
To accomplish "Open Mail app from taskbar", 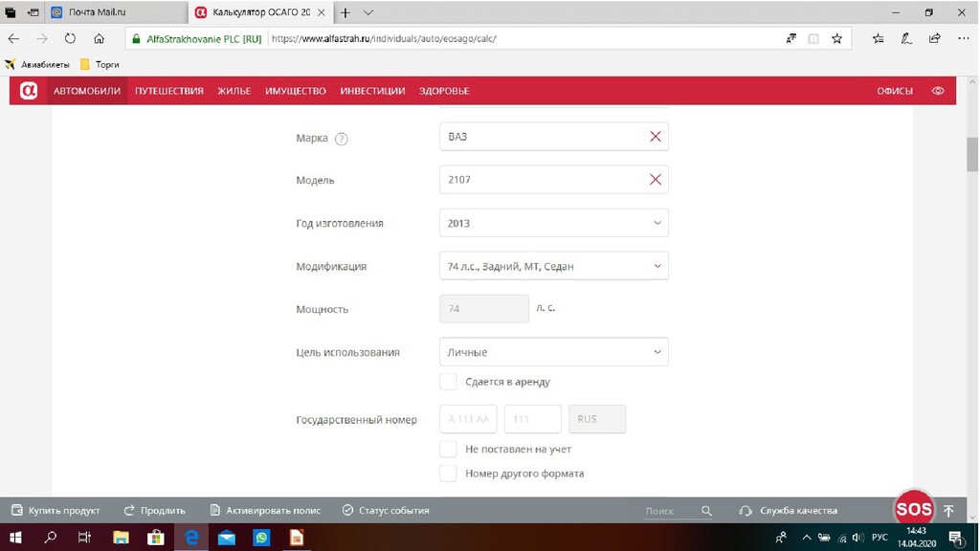I will (226, 538).
